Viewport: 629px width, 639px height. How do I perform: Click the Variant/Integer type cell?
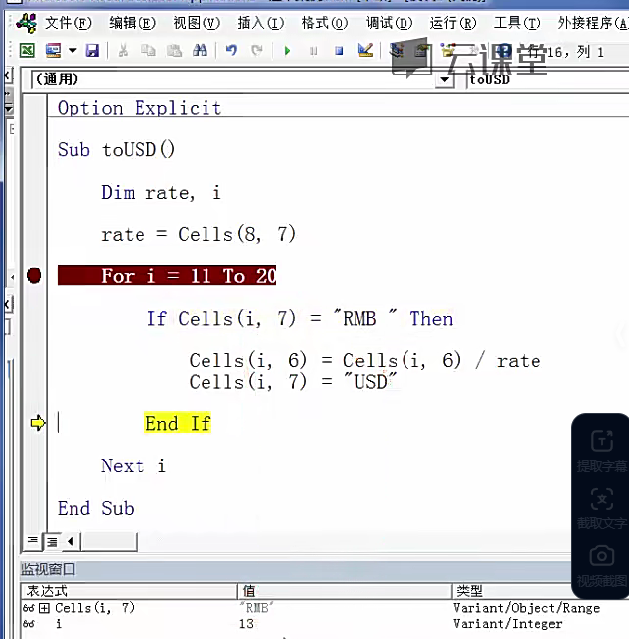click(x=508, y=624)
